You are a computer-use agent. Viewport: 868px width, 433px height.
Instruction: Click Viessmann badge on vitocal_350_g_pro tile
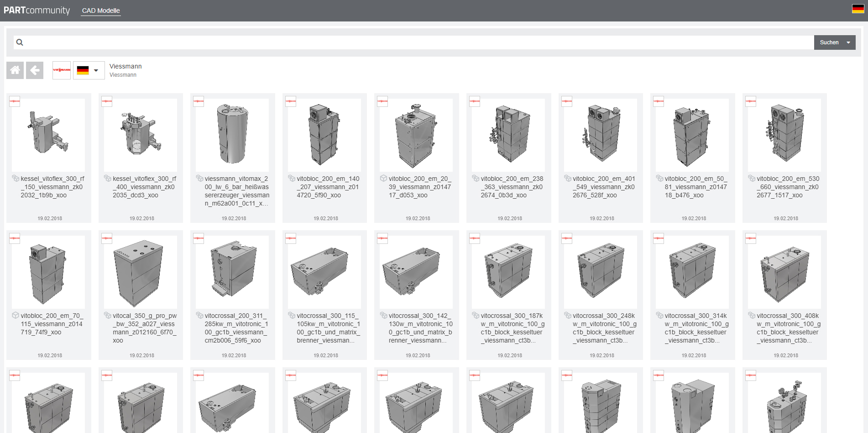(x=107, y=238)
